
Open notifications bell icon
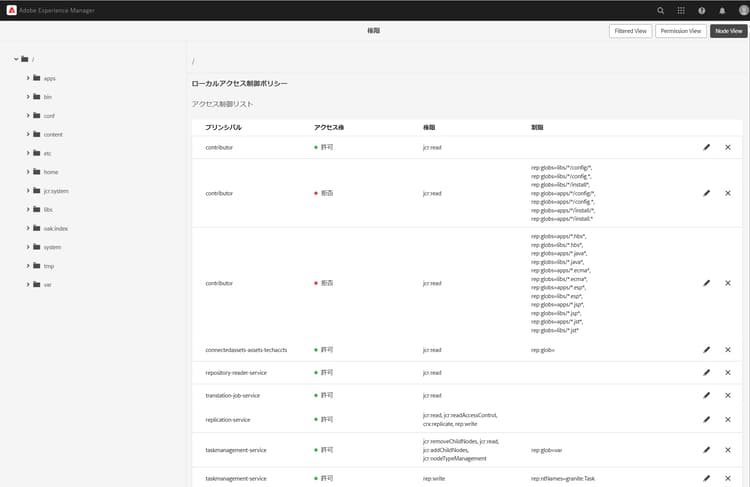click(722, 11)
